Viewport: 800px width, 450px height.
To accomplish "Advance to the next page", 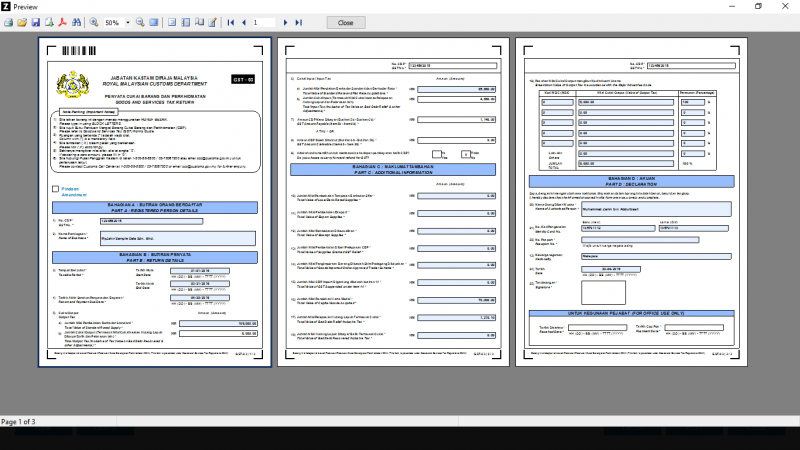I will tap(286, 22).
